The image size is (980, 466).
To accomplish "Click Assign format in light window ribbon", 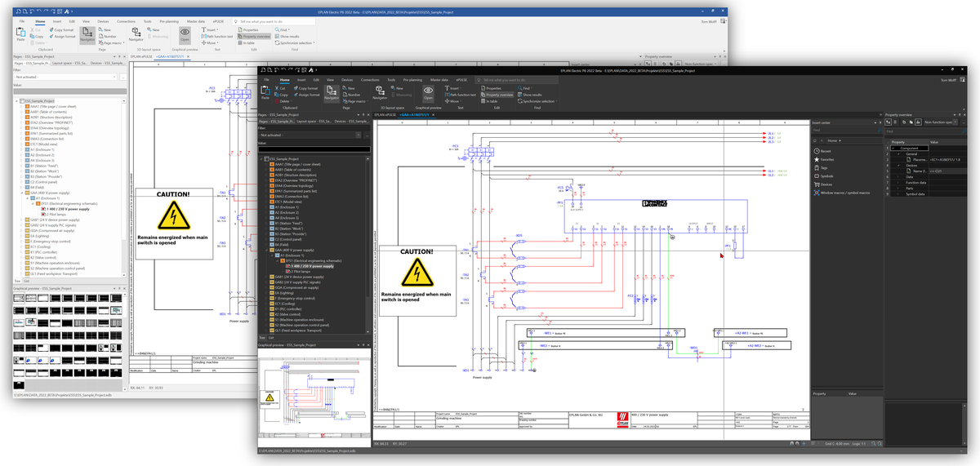I will [x=64, y=37].
